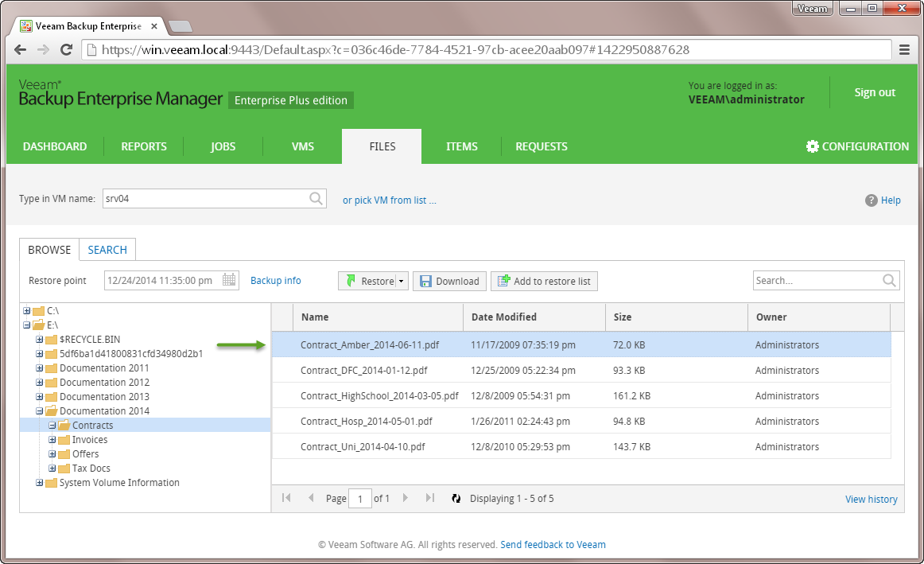
Task: Collapse the Documentation 2014 folder
Action: point(40,411)
